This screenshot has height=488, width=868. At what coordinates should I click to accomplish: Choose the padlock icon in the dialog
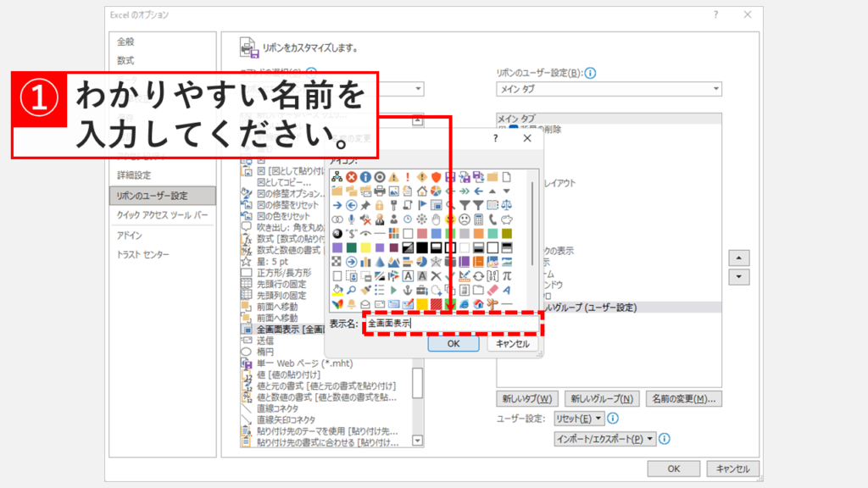pyautogui.click(x=379, y=205)
